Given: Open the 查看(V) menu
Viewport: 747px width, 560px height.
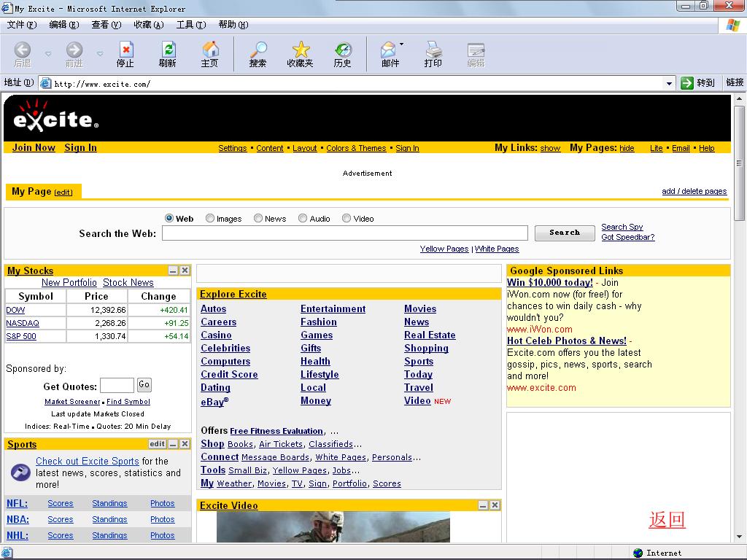Looking at the screenshot, I should [x=107, y=25].
